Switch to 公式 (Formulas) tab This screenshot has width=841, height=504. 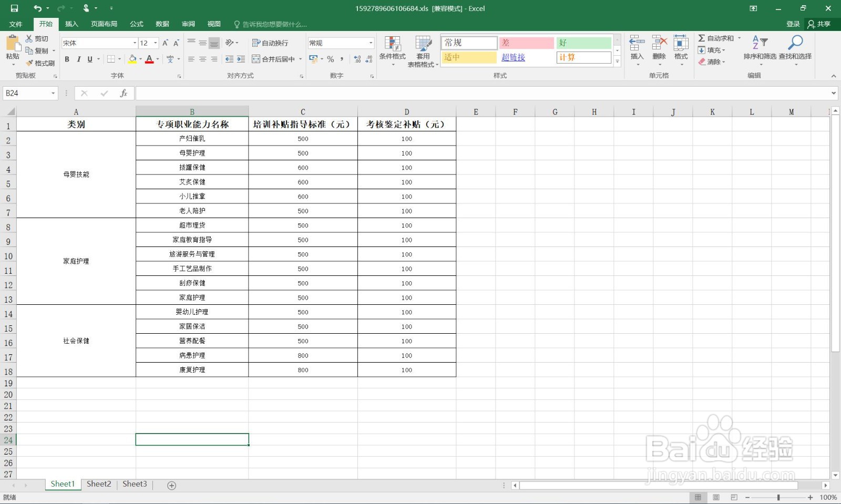[x=137, y=24]
